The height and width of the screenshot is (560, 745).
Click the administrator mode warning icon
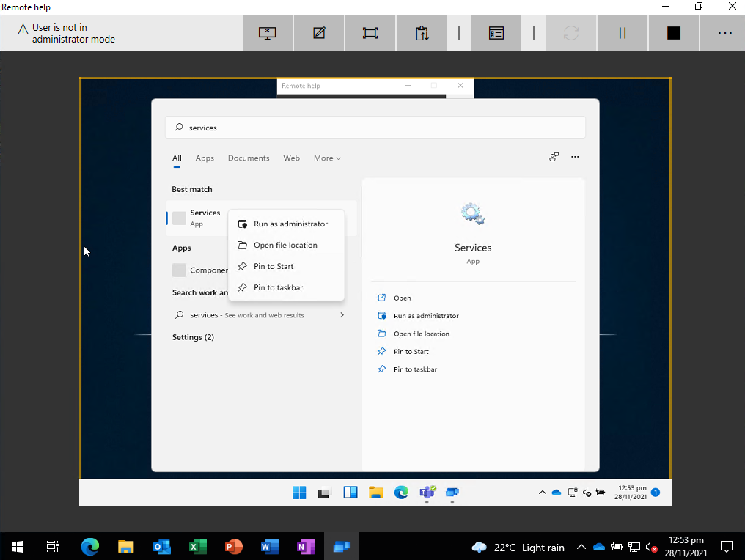(23, 29)
